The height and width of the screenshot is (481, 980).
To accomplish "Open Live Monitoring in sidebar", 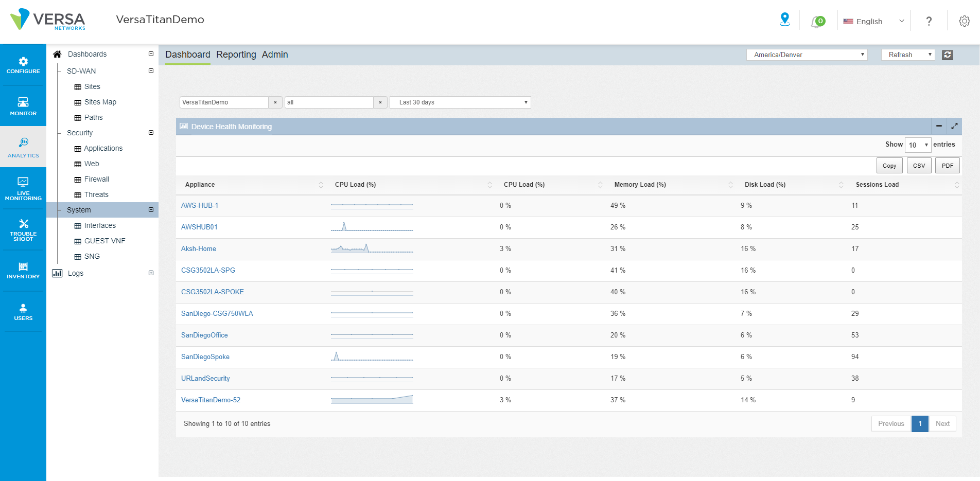I will click(23, 189).
